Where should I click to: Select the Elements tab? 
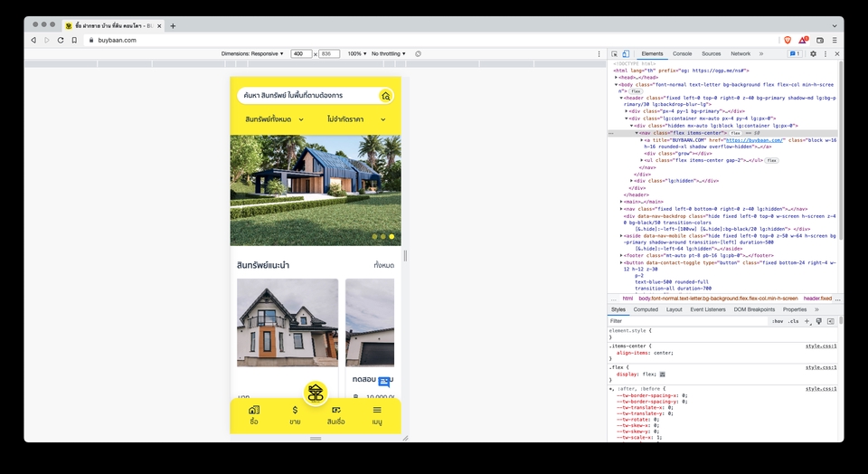[652, 53]
